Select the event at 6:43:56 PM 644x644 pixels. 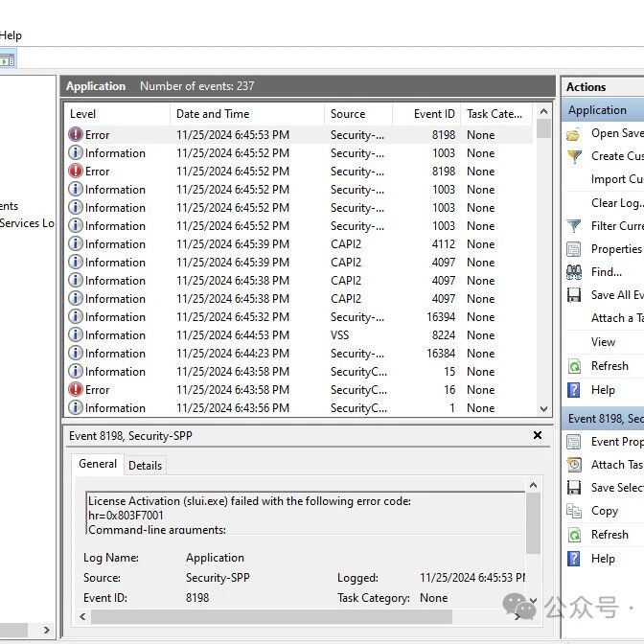coord(300,407)
